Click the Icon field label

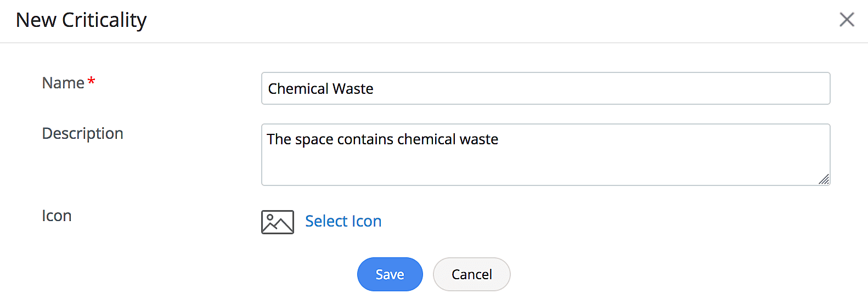[x=57, y=216]
